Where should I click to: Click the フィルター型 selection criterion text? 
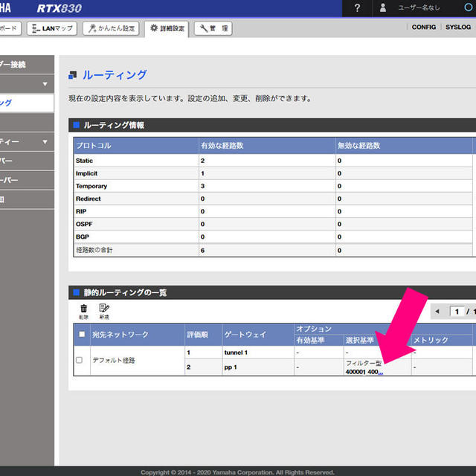tap(364, 364)
